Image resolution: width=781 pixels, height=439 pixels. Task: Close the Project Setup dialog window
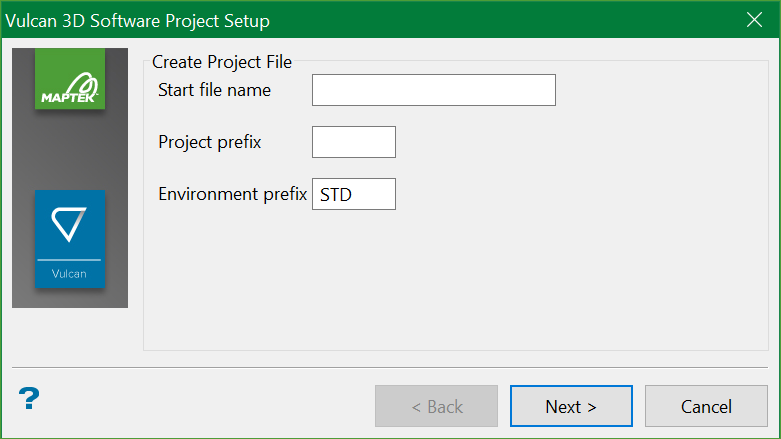point(755,19)
